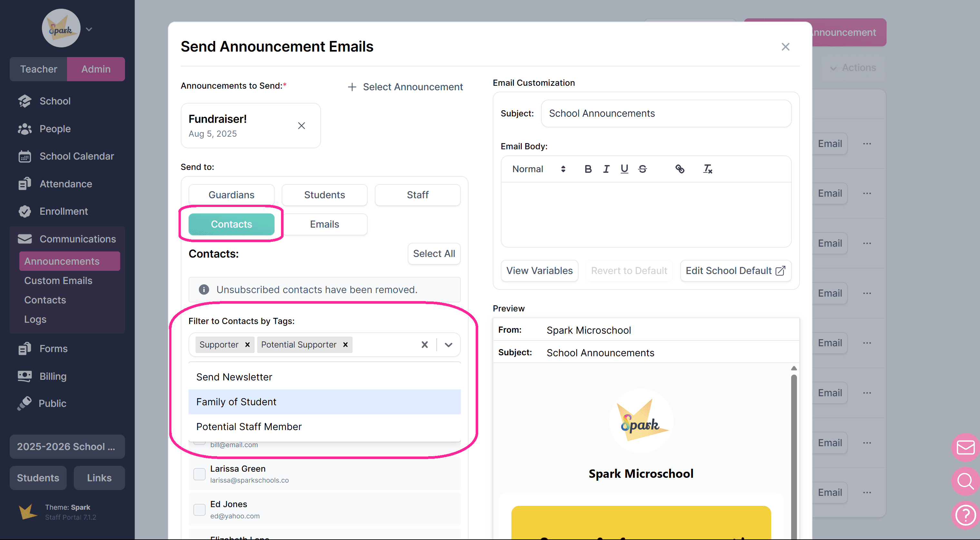
Task: Remove the Supporter tag chip
Action: pos(247,344)
